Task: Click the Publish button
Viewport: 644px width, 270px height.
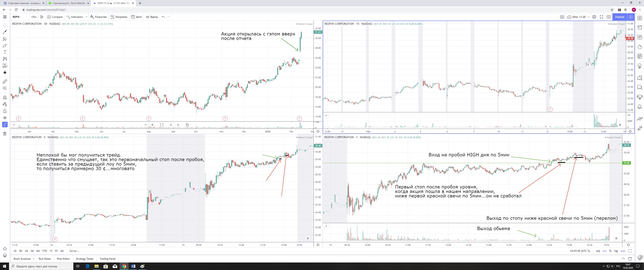Action: [x=620, y=17]
